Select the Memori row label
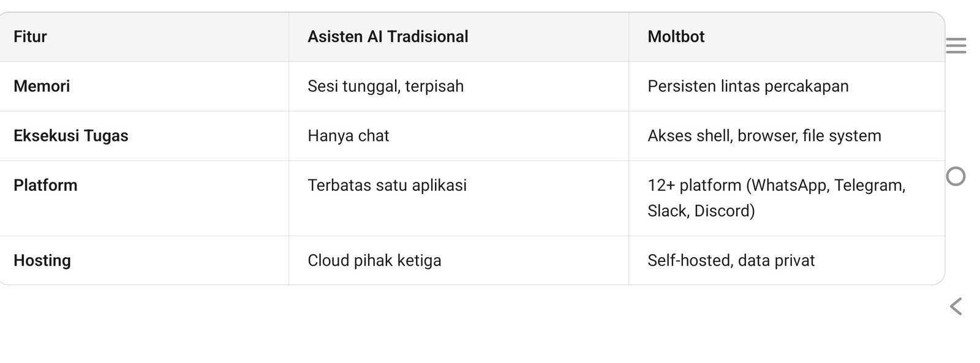This screenshot has height=363, width=980. [x=42, y=86]
